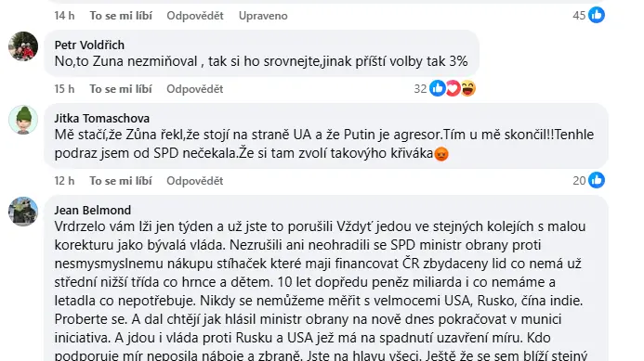Open Jean Belmond's profile name link
Image resolution: width=644 pixels, height=361 pixels.
92,210
